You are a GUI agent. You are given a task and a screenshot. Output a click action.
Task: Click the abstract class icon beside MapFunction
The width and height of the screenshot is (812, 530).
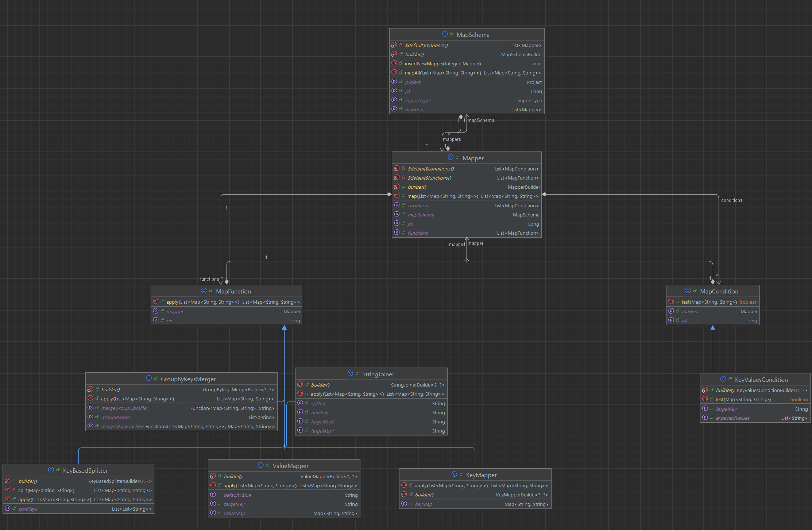pyautogui.click(x=204, y=291)
